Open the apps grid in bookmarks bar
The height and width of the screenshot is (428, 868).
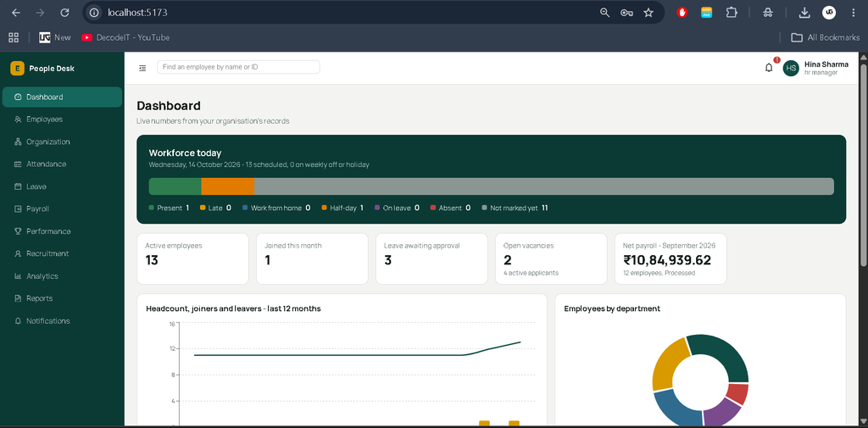point(14,37)
